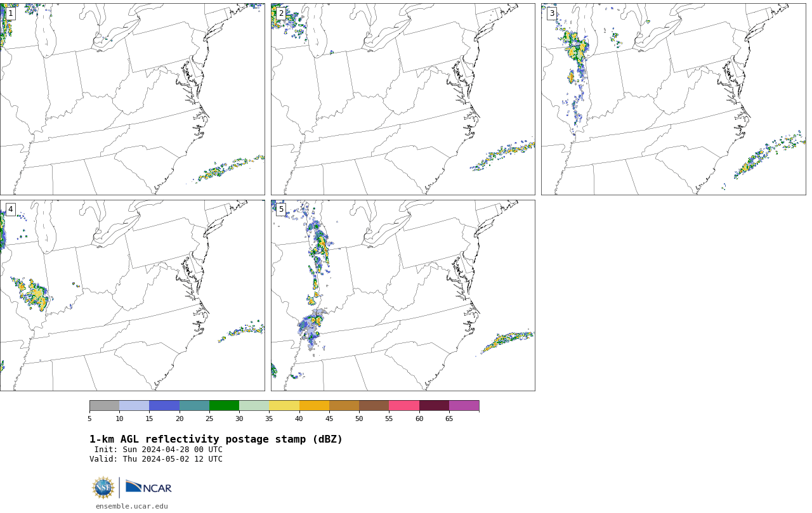This screenshot has width=812, height=513.
Task: Click the colorbar tick label 5
Action: (89, 419)
